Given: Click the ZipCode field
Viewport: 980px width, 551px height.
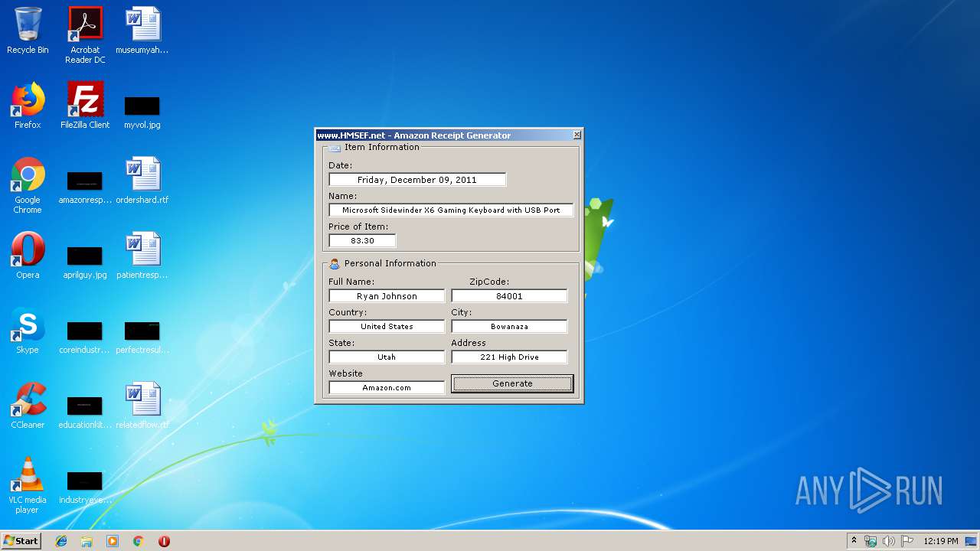Looking at the screenshot, I should tap(509, 296).
